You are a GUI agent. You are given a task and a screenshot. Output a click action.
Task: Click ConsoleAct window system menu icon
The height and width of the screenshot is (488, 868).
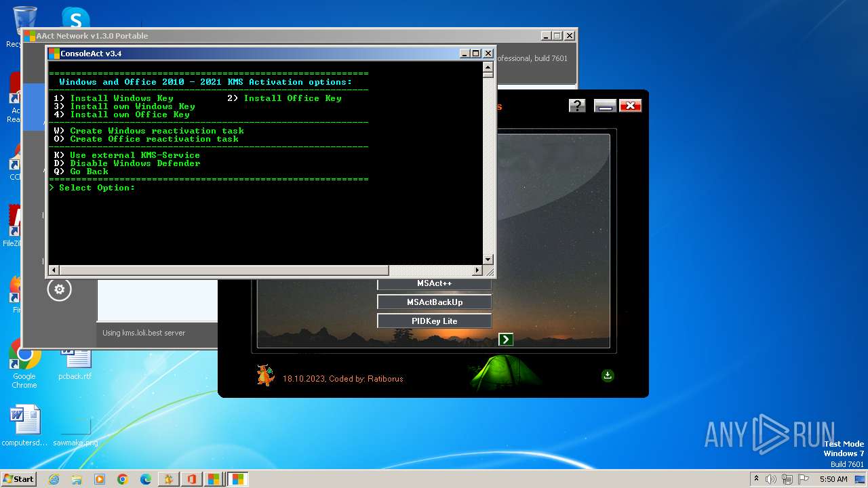pyautogui.click(x=54, y=54)
